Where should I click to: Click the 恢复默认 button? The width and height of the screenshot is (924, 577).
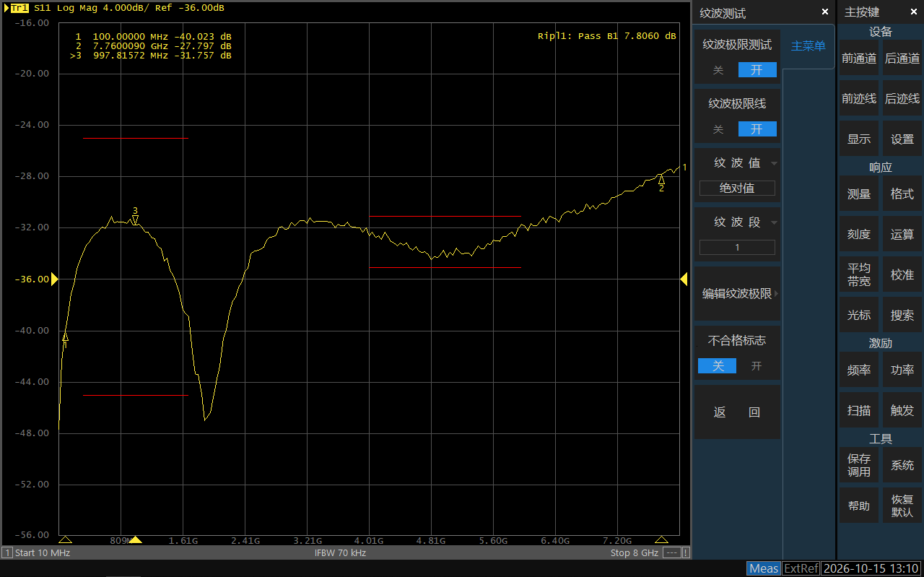[x=902, y=506]
